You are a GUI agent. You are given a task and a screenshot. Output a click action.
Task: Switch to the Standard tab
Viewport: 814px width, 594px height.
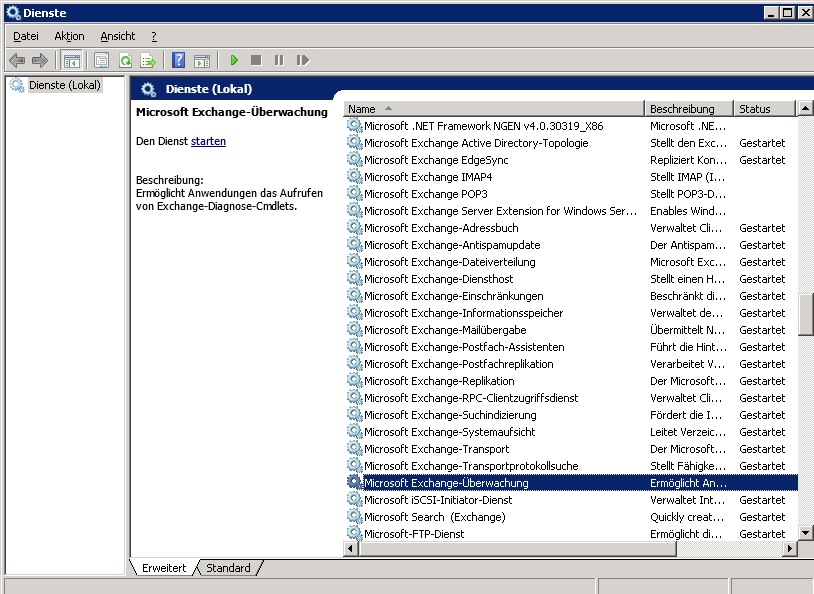click(228, 568)
